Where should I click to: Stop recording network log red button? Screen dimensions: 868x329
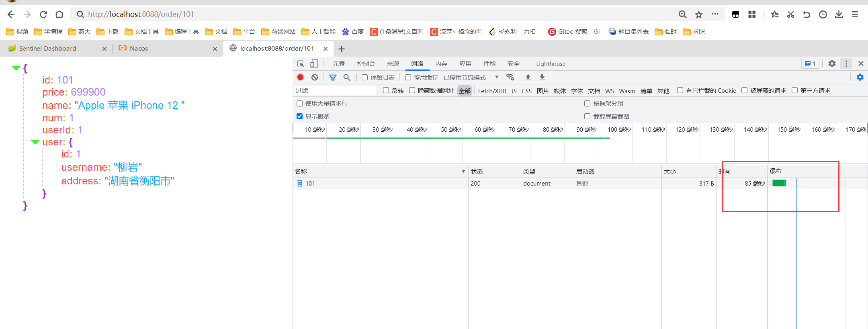click(x=300, y=77)
